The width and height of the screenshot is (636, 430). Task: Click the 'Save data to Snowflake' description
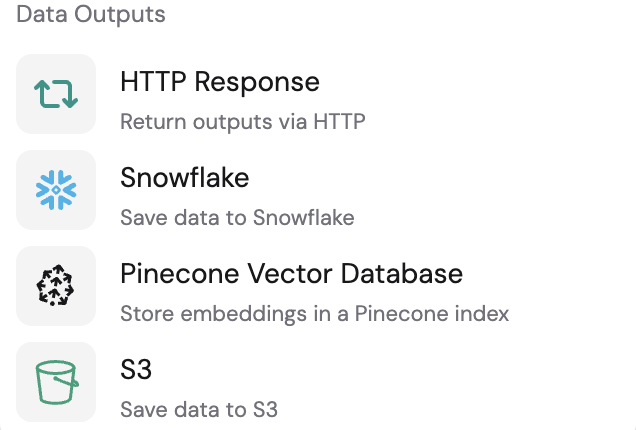pyautogui.click(x=237, y=217)
